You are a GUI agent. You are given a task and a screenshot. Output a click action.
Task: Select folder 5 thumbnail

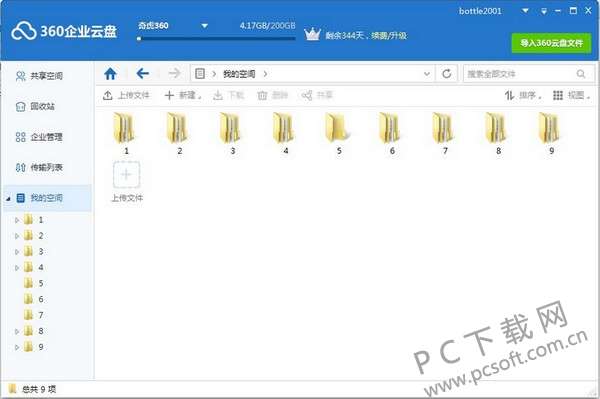coord(338,133)
